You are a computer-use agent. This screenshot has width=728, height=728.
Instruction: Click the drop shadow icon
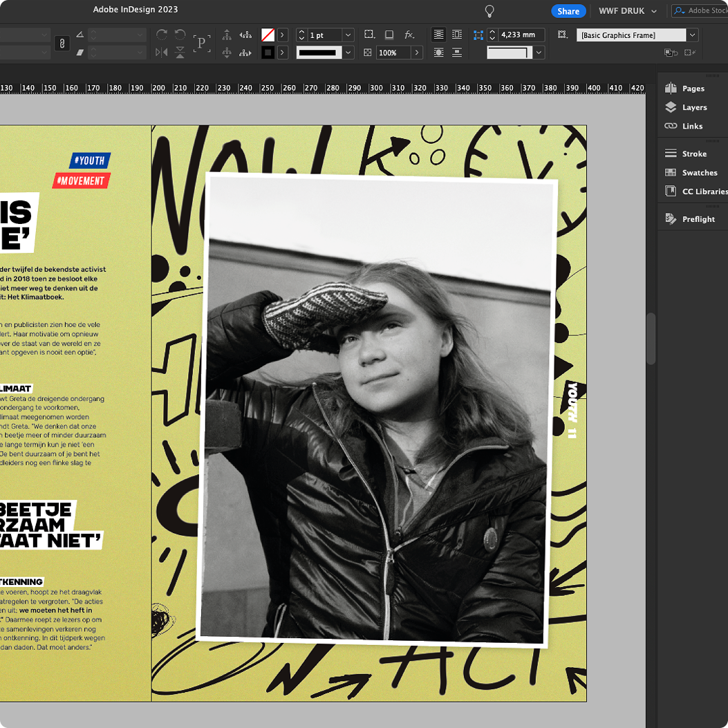[x=389, y=35]
